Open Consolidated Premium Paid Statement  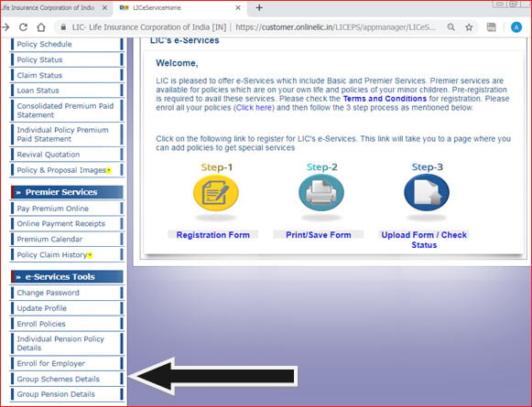pyautogui.click(x=67, y=111)
